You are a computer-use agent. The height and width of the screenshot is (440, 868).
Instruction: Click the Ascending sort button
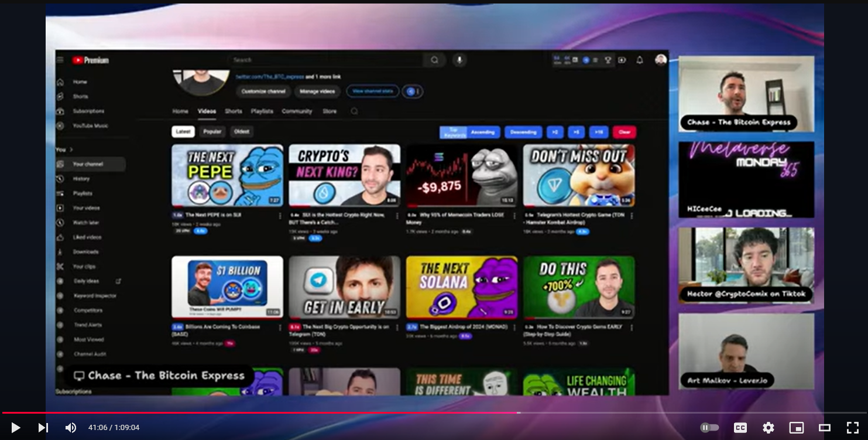pos(483,132)
